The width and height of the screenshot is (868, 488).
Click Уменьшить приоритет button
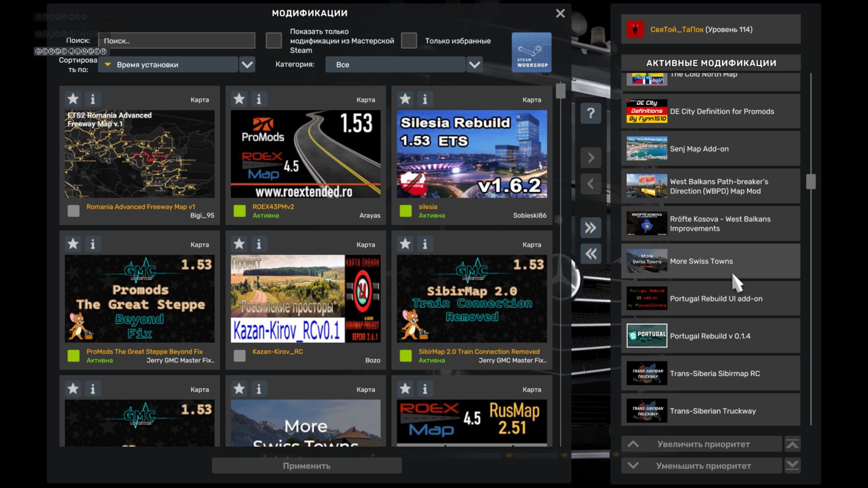point(702,465)
